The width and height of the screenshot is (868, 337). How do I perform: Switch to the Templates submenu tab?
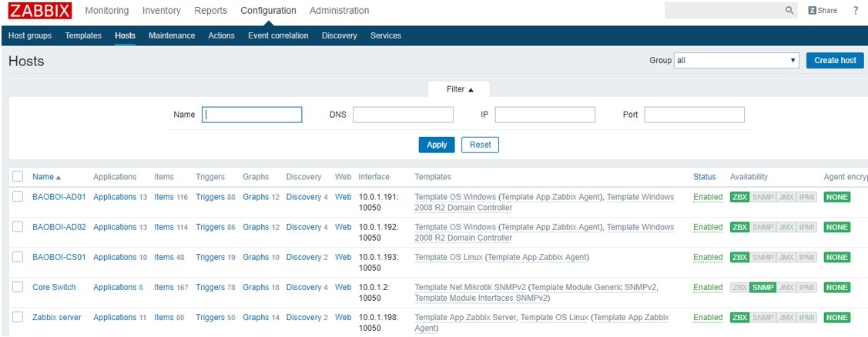[83, 35]
